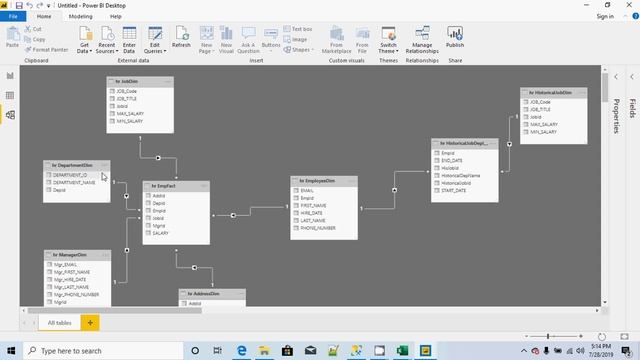Viewport: 640px width, 360px height.
Task: Insert an Image from ribbon
Action: pyautogui.click(x=295, y=40)
